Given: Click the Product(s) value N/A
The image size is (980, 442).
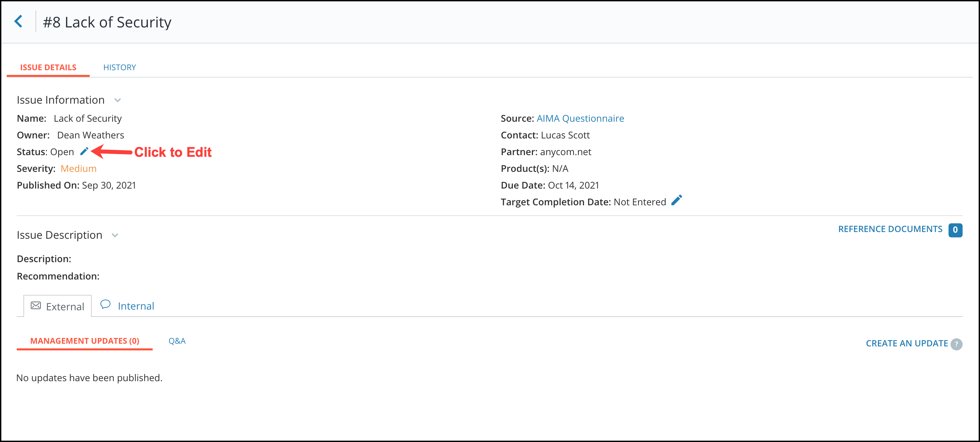Looking at the screenshot, I should point(560,169).
